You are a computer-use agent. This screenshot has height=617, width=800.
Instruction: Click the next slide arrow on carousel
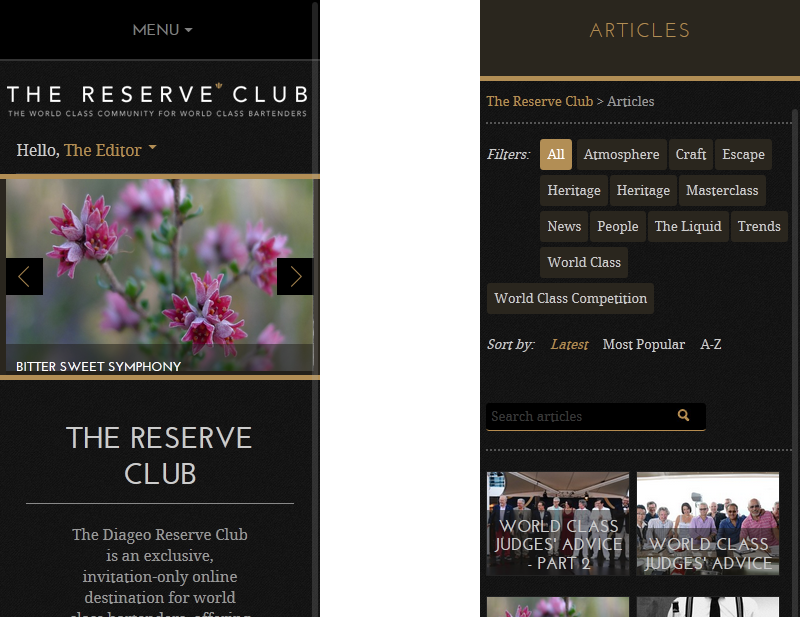tap(295, 277)
